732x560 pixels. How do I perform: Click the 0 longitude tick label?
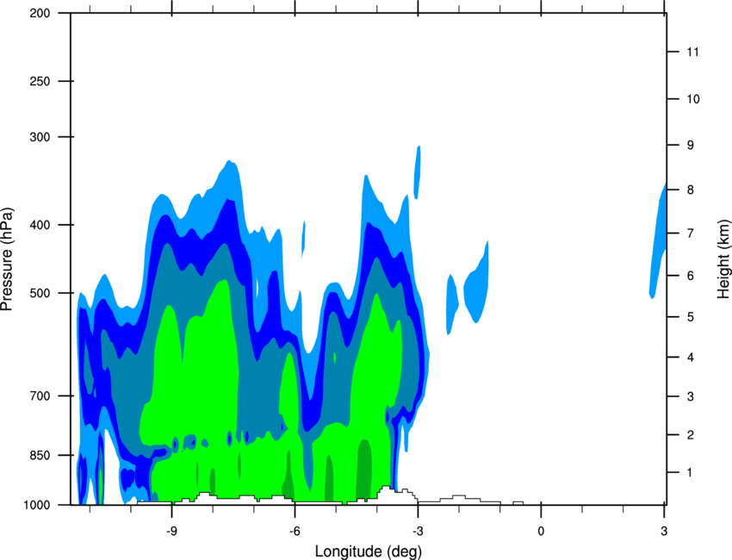pos(541,531)
